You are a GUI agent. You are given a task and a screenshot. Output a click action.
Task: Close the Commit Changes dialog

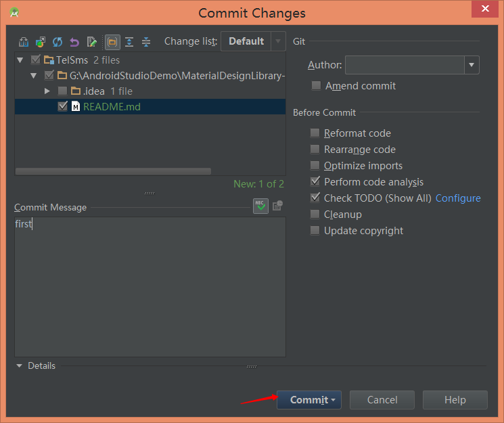(x=485, y=9)
